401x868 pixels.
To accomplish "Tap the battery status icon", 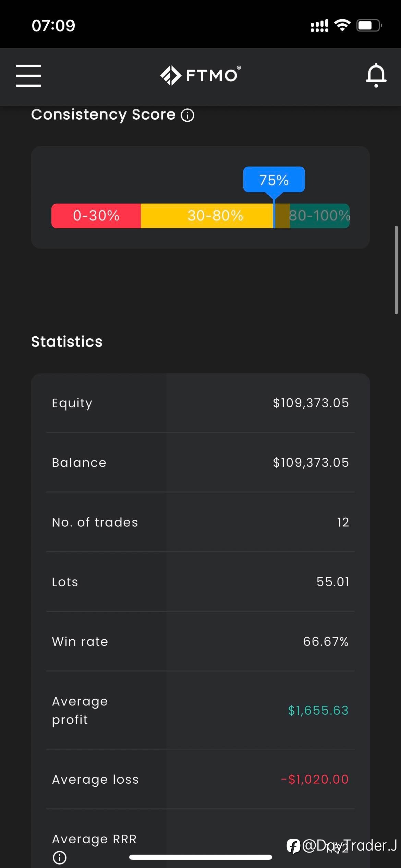I will point(369,25).
